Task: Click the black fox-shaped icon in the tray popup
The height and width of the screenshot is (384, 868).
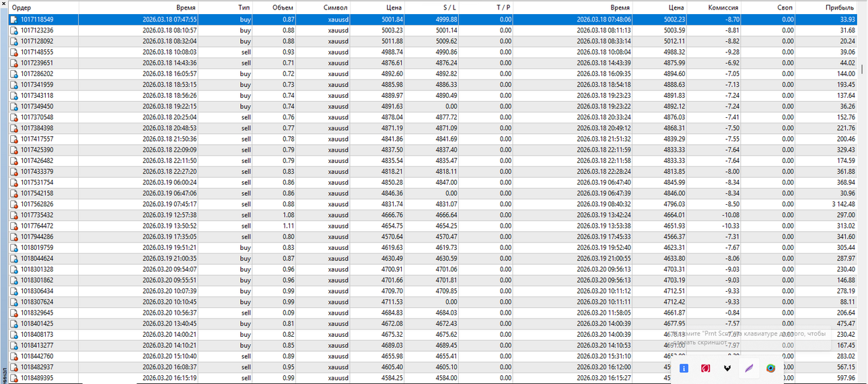Action: [727, 369]
